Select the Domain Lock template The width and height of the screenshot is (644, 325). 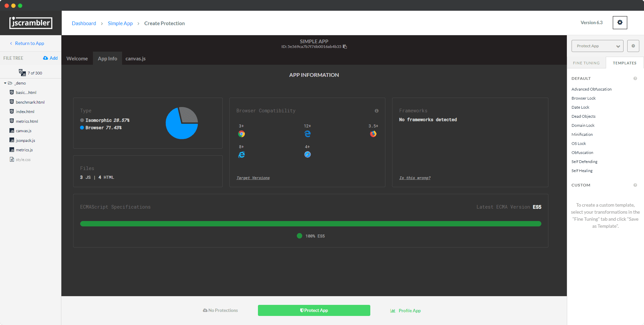tap(583, 125)
